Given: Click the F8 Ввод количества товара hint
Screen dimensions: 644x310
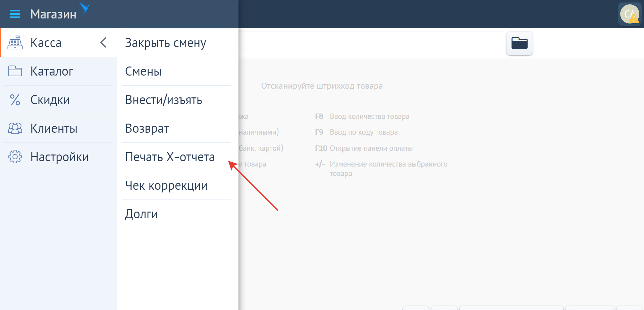Looking at the screenshot, I should (362, 117).
